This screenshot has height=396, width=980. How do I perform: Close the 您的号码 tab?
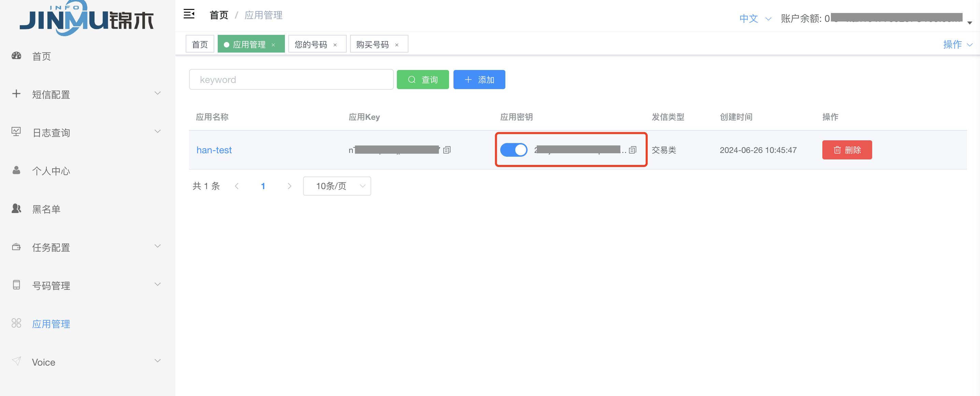[x=335, y=45]
